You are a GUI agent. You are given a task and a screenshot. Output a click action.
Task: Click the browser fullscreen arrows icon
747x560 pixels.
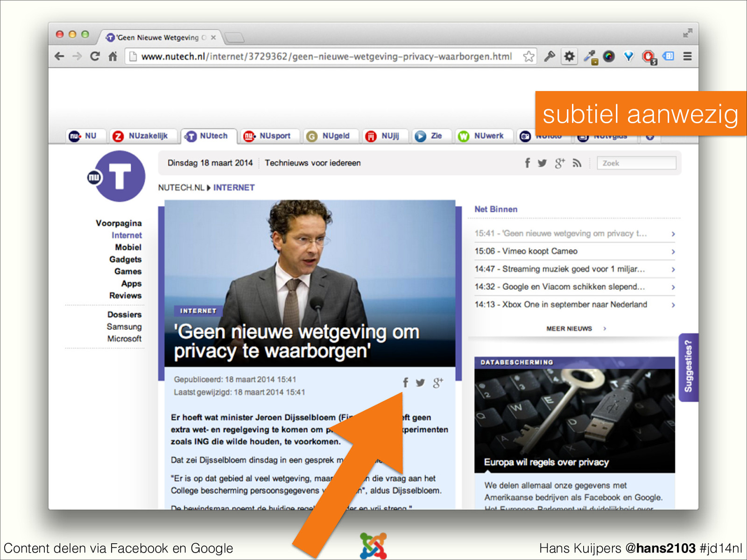pos(687,33)
